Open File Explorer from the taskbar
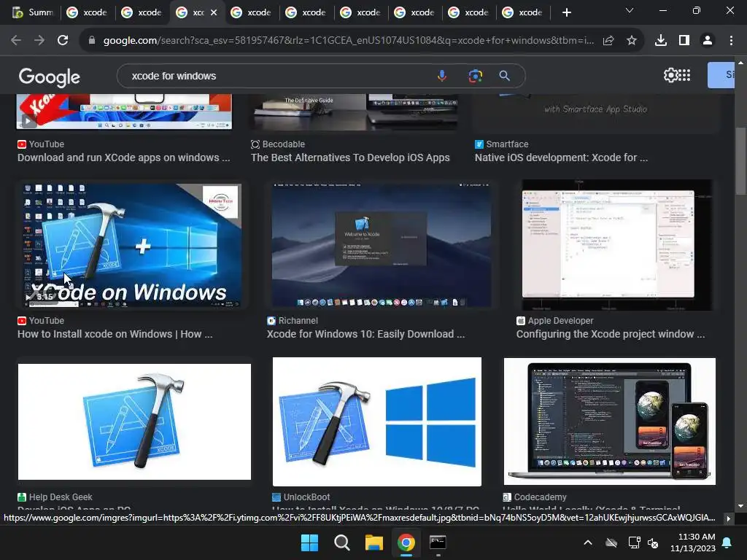The width and height of the screenshot is (747, 560). [x=374, y=542]
